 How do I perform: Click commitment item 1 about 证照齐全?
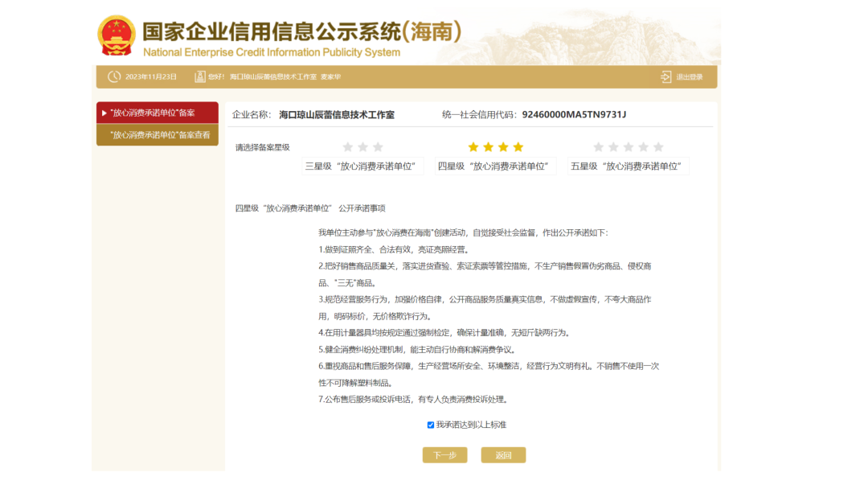point(395,250)
